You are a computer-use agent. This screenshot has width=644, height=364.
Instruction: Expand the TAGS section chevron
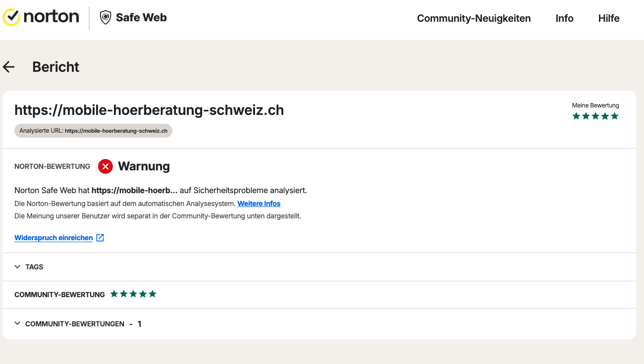(x=17, y=267)
